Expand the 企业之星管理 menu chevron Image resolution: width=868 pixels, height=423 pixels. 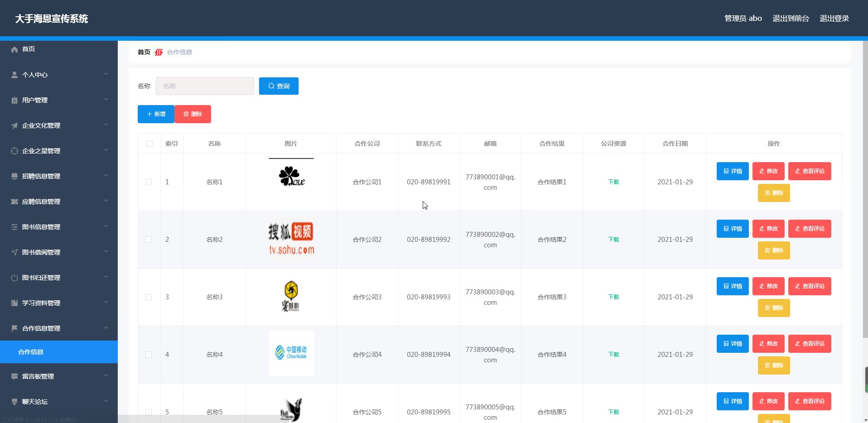coord(106,150)
